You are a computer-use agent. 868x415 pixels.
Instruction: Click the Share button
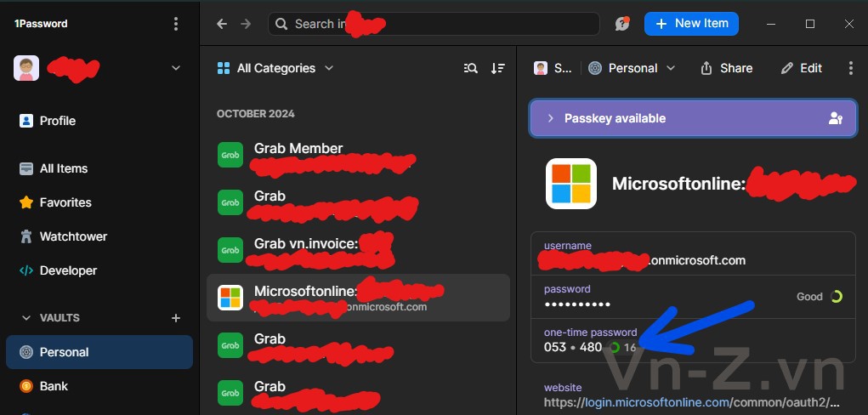[726, 68]
